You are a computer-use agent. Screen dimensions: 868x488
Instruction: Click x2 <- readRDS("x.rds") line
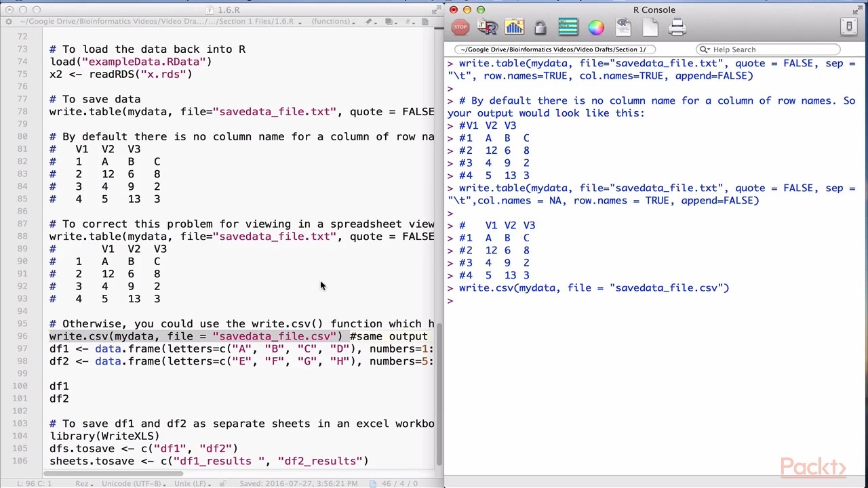tap(121, 74)
